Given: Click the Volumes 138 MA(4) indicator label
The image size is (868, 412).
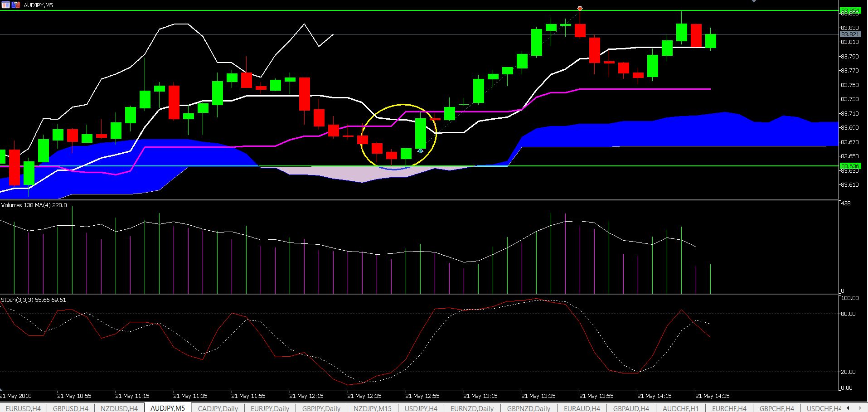Looking at the screenshot, I should tap(34, 205).
